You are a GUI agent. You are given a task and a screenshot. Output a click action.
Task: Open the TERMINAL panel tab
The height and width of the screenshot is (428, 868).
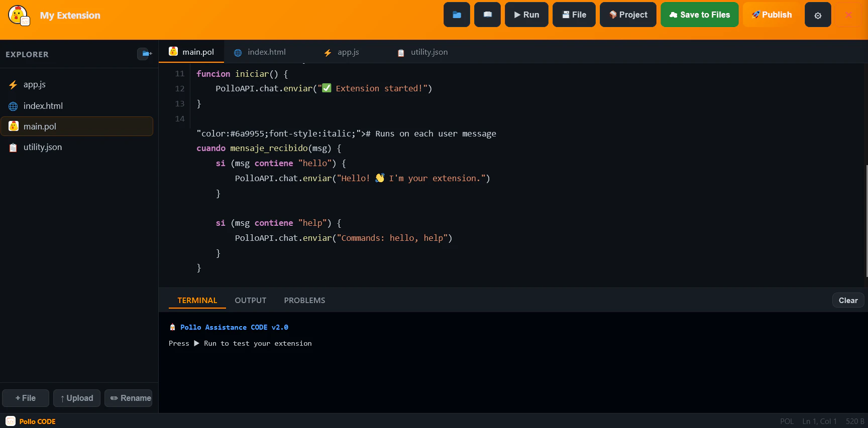[x=197, y=300]
